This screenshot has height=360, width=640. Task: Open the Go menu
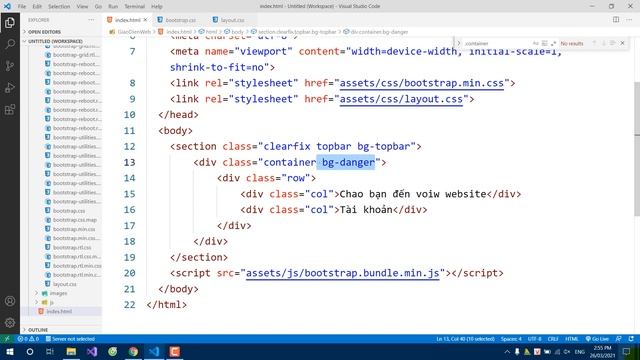pos(98,7)
